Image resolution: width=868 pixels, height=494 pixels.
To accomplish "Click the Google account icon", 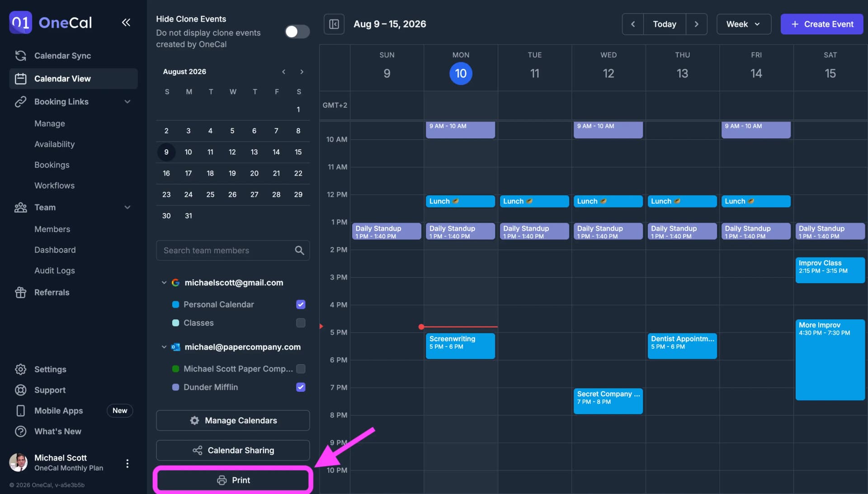I will (x=175, y=283).
